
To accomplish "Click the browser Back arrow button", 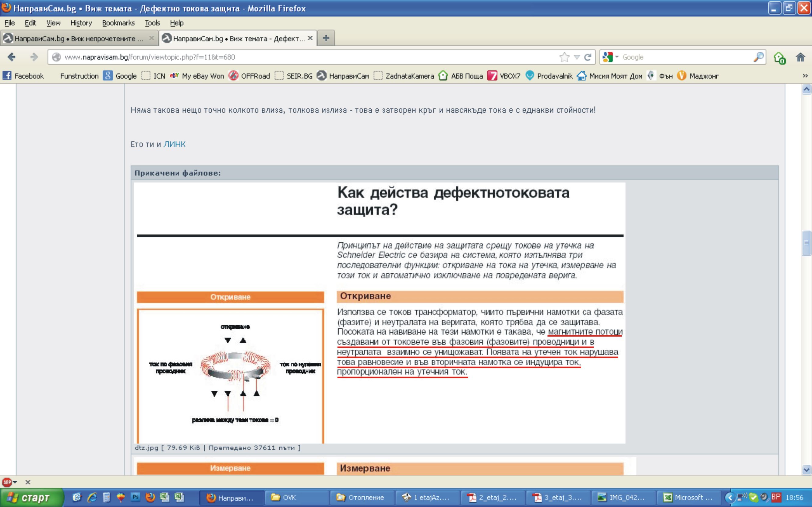I will pos(11,57).
